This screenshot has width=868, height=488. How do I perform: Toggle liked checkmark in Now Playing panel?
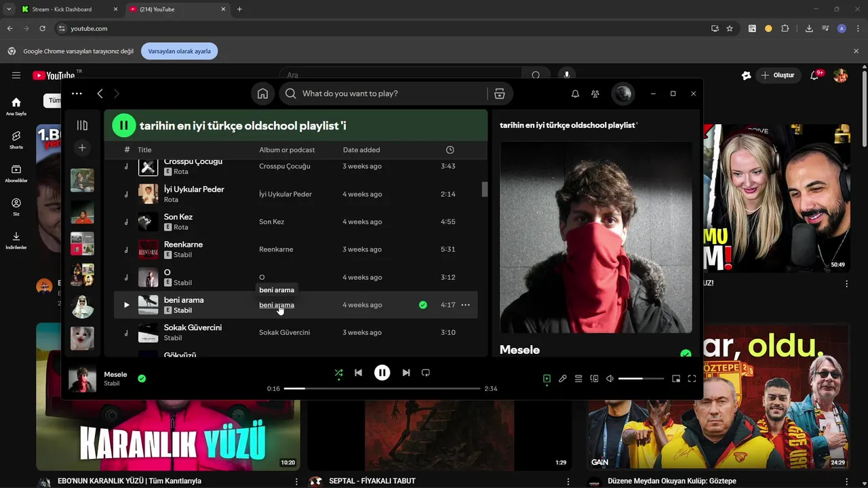686,354
